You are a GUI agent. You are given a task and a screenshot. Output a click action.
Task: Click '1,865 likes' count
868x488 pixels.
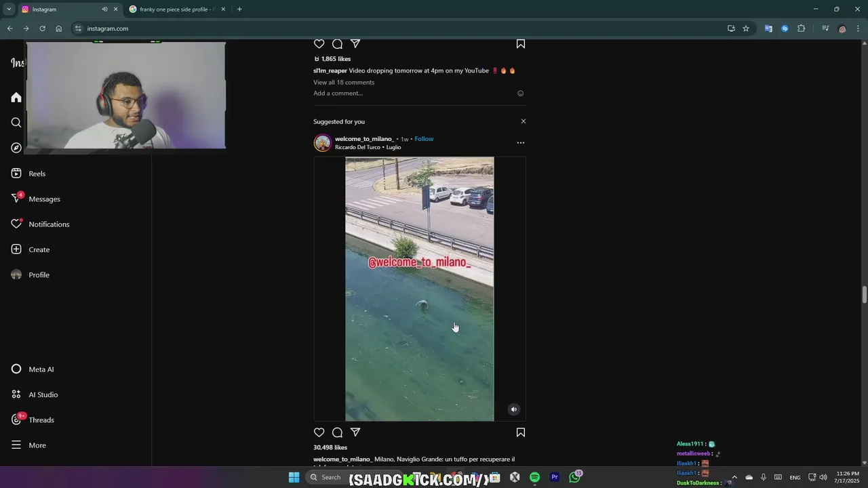(x=336, y=59)
